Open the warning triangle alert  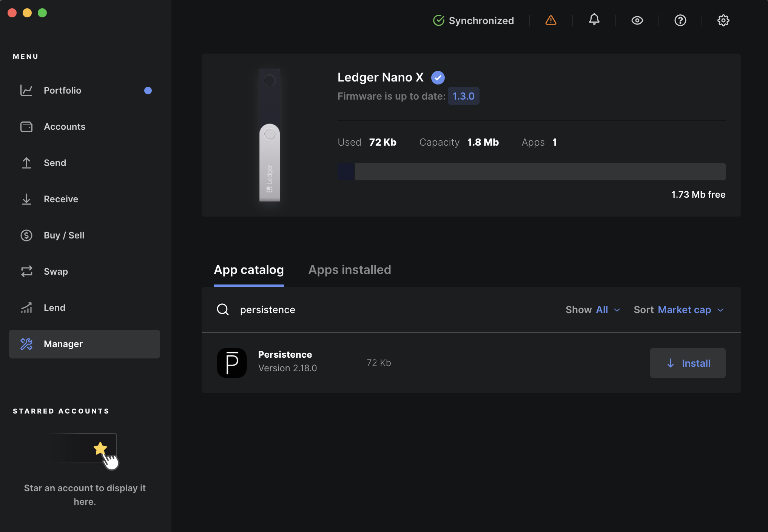point(551,20)
